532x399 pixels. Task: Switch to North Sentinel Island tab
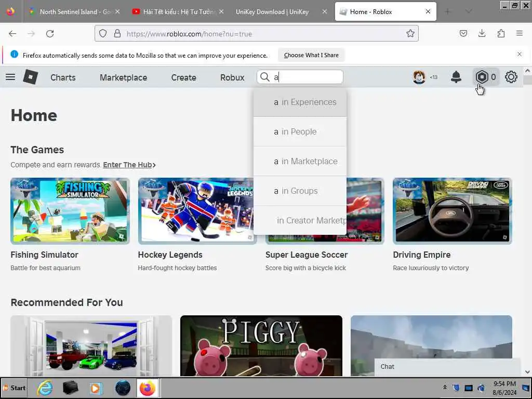click(73, 11)
